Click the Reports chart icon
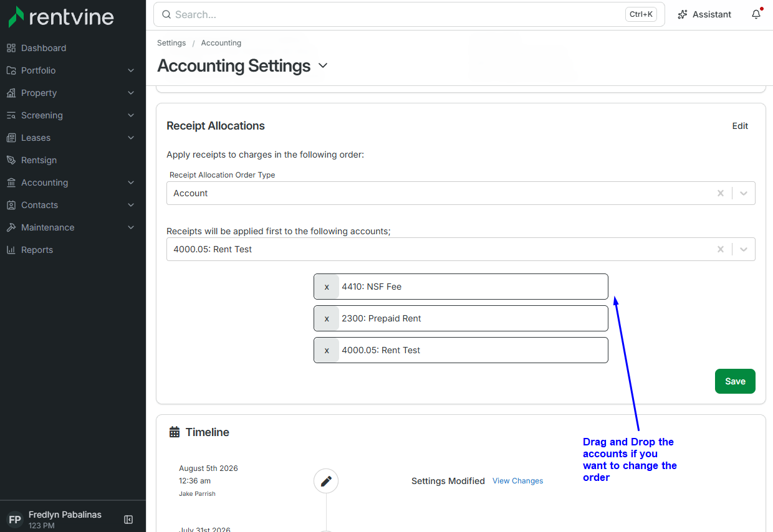The width and height of the screenshot is (773, 532). point(11,250)
